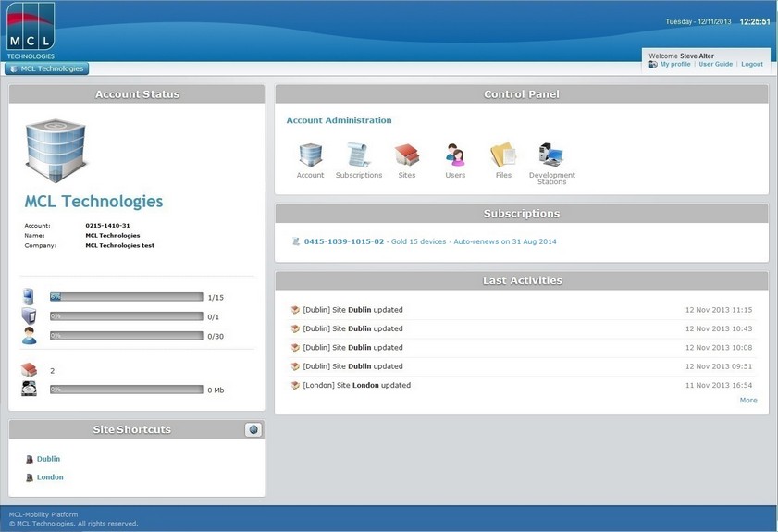
Task: Open the My profile link
Action: (675, 64)
